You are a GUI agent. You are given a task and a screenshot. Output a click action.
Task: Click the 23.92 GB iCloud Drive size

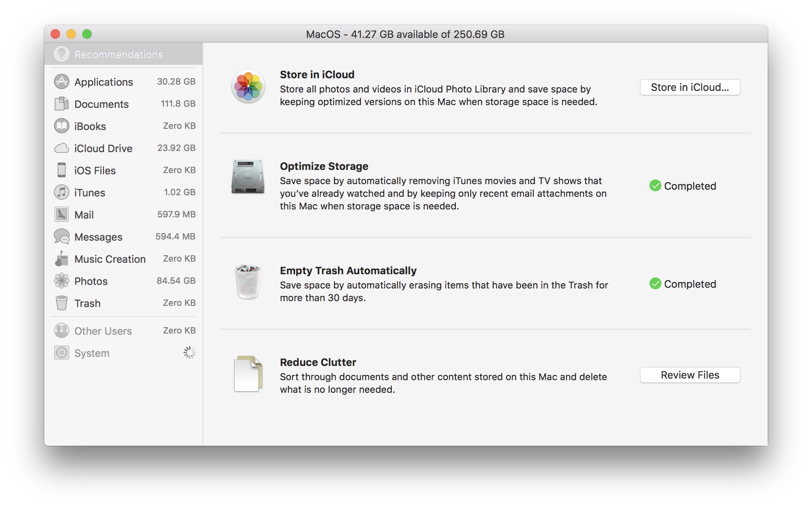tap(176, 148)
